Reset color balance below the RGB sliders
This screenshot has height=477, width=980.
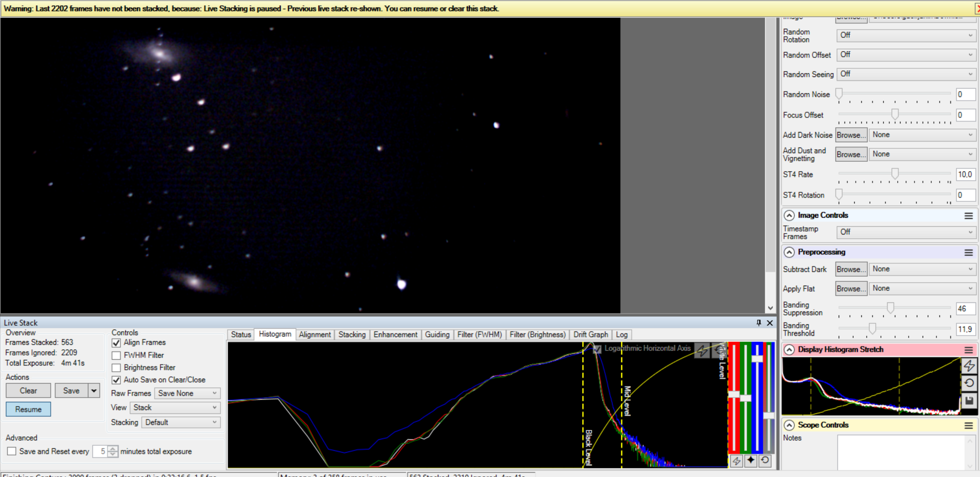[x=765, y=461]
